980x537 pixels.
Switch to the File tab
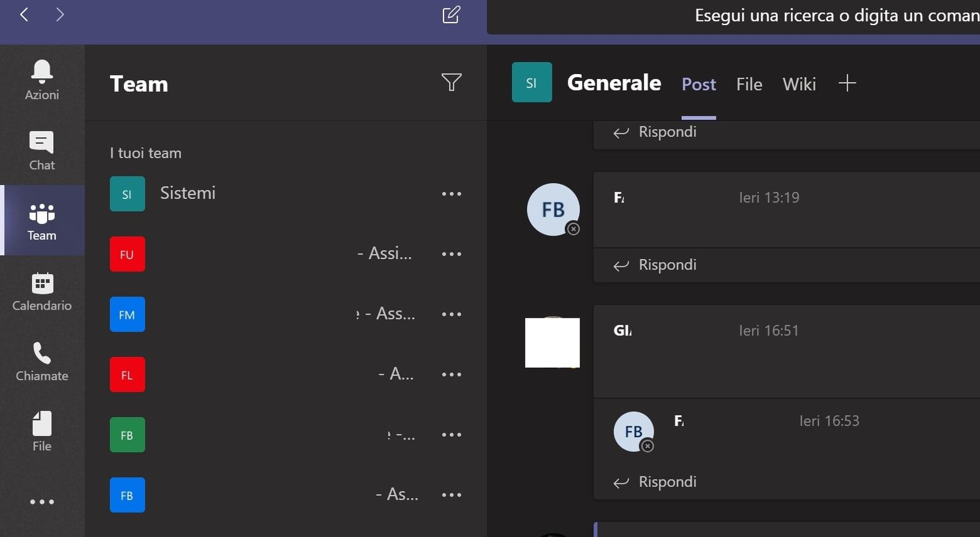pos(749,84)
